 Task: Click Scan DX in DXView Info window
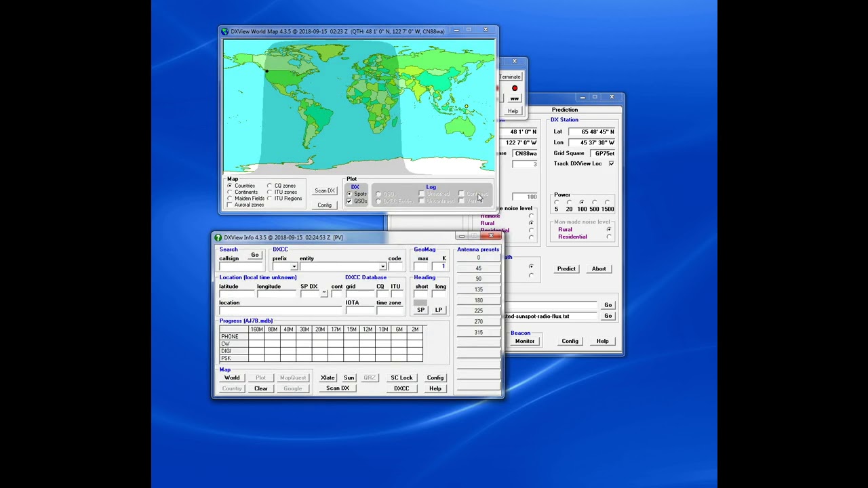(x=338, y=388)
